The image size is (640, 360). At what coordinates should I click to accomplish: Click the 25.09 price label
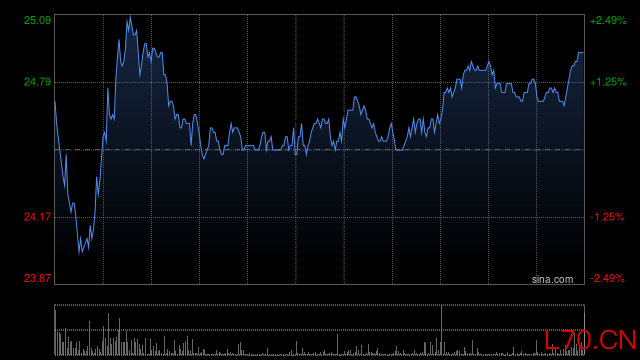pyautogui.click(x=37, y=20)
